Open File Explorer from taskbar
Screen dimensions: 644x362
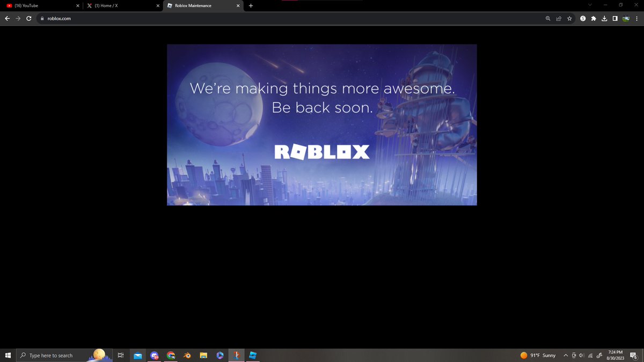click(203, 355)
